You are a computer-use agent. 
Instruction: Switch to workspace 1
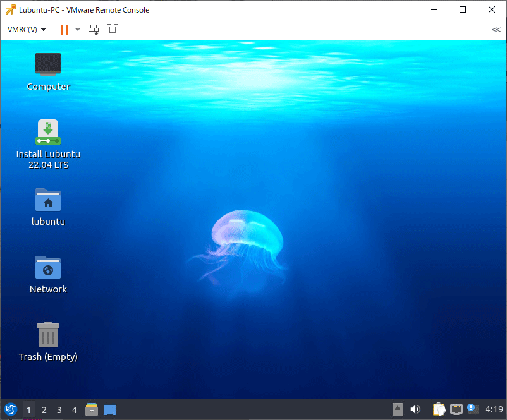tap(29, 410)
